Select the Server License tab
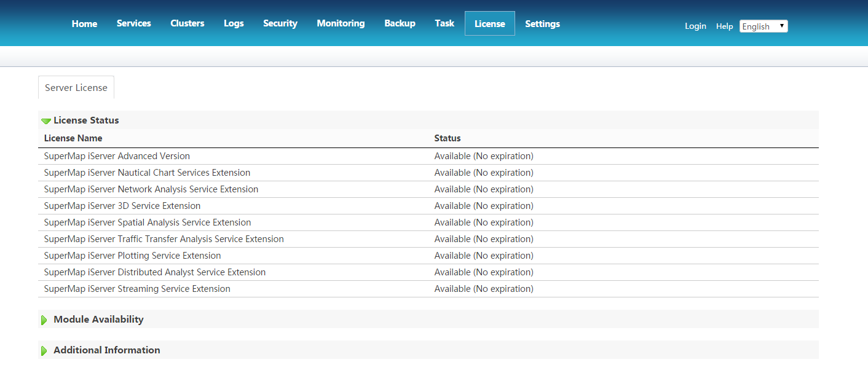 [76, 88]
